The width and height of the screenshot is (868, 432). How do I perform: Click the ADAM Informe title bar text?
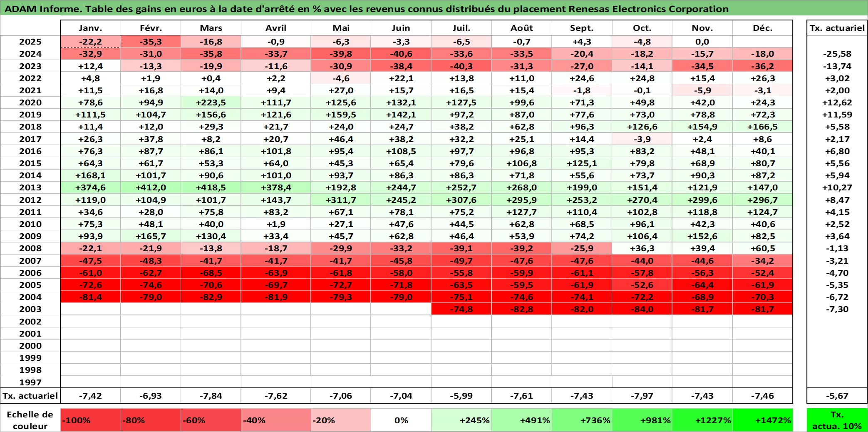coord(367,9)
